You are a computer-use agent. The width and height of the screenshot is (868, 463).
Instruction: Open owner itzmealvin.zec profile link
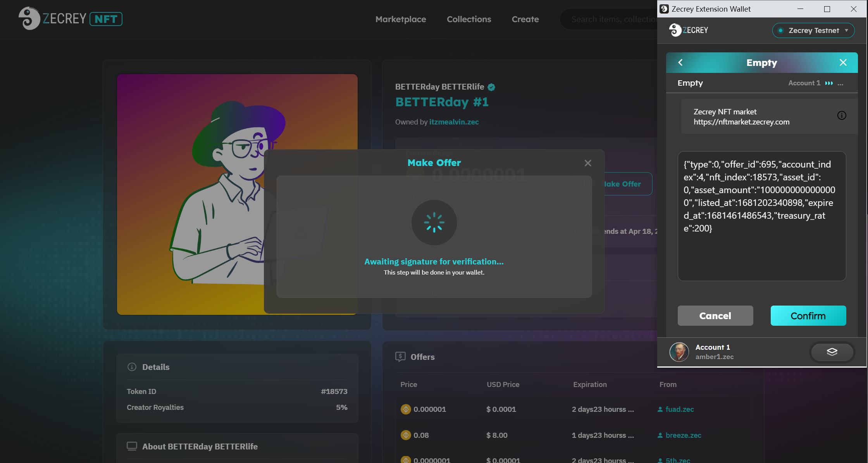pyautogui.click(x=454, y=122)
